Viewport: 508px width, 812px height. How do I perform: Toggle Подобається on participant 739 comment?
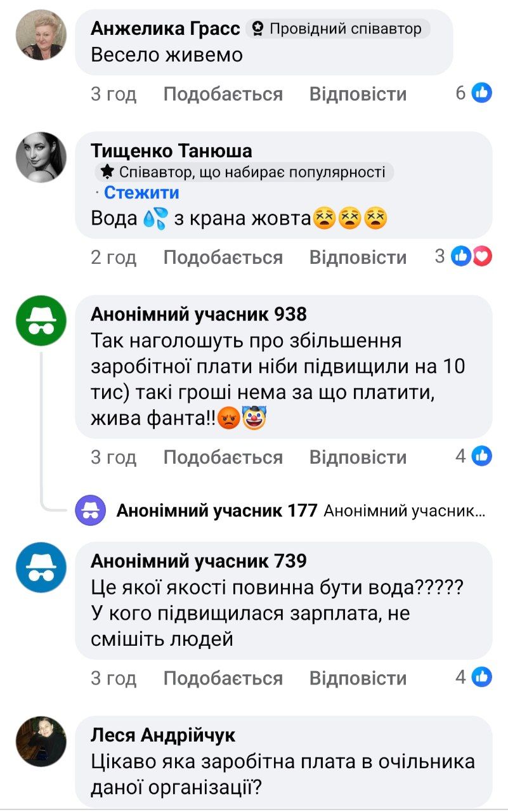click(223, 678)
